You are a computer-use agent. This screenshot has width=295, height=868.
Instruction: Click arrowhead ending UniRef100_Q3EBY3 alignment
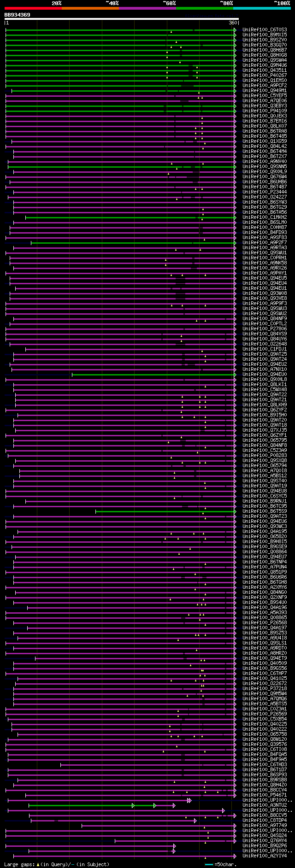pyautogui.click(x=235, y=106)
